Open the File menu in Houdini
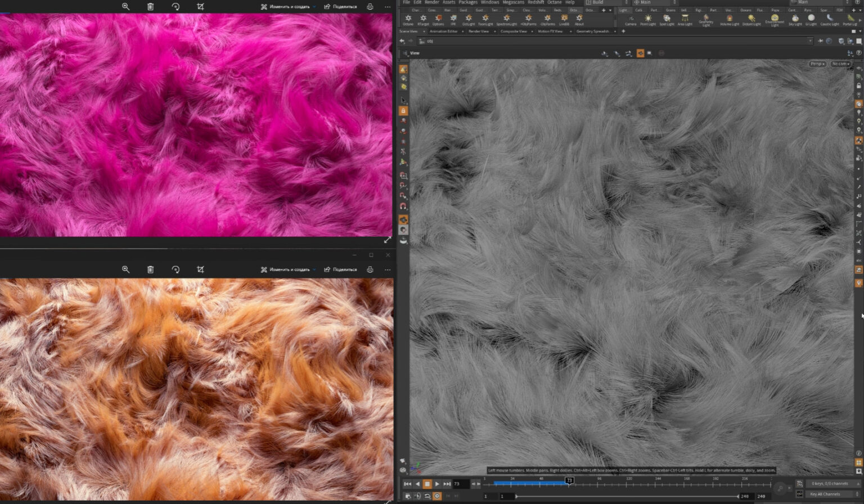Image resolution: width=864 pixels, height=504 pixels. point(406,2)
